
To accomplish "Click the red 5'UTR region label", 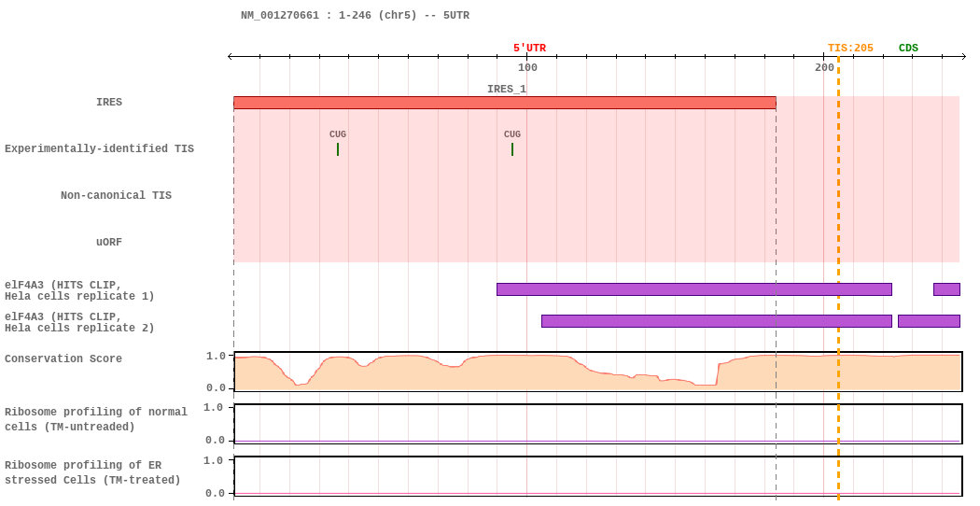I will click(529, 49).
